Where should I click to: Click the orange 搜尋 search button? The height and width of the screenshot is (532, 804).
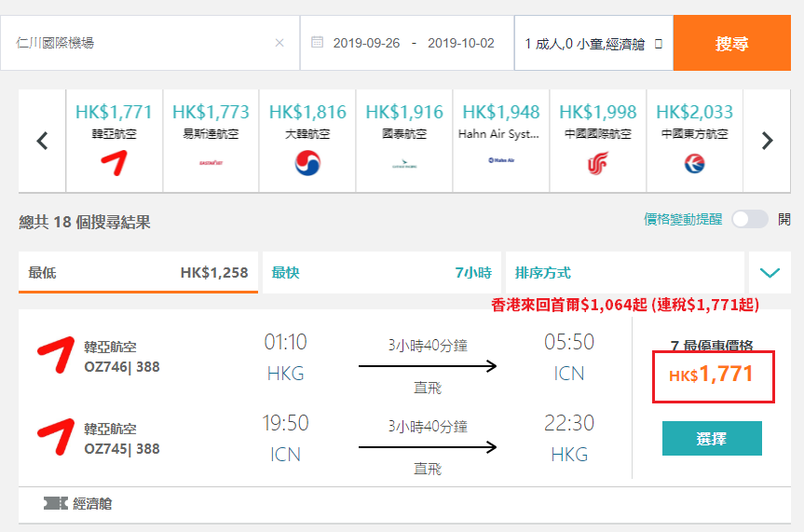[731, 43]
